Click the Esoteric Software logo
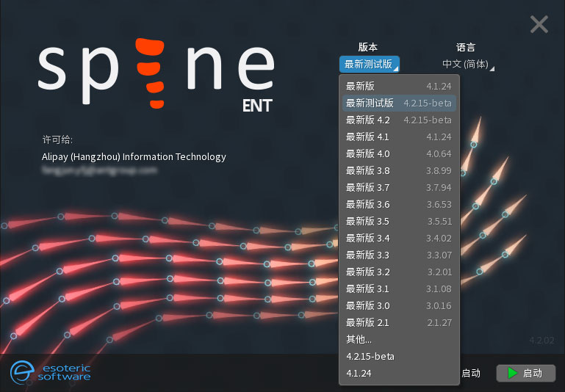Screen dimensions: 565x392 pyautogui.click(x=51, y=373)
